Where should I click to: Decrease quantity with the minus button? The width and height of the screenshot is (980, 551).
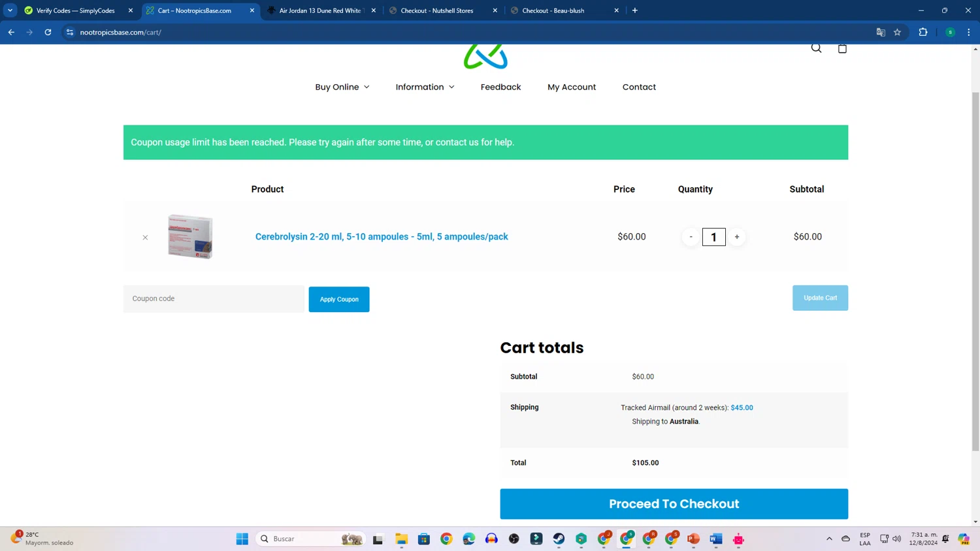(691, 237)
